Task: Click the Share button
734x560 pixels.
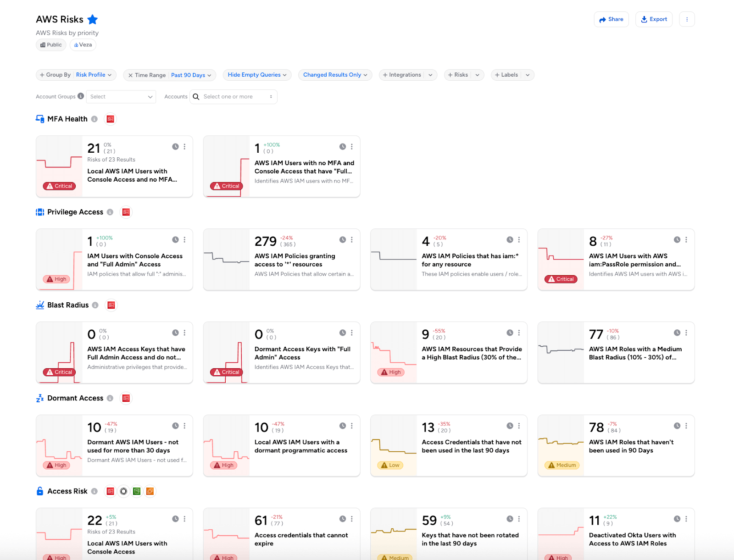Action: coord(611,19)
